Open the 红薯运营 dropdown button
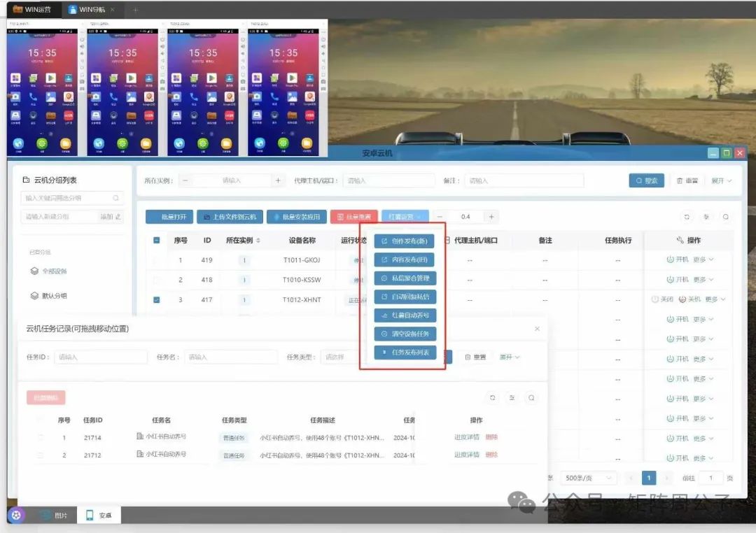 pos(405,217)
